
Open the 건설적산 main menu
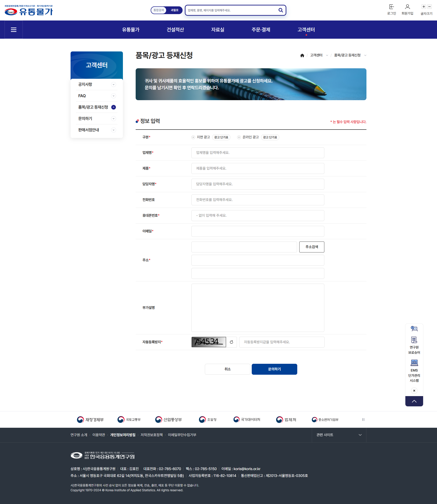point(175,30)
